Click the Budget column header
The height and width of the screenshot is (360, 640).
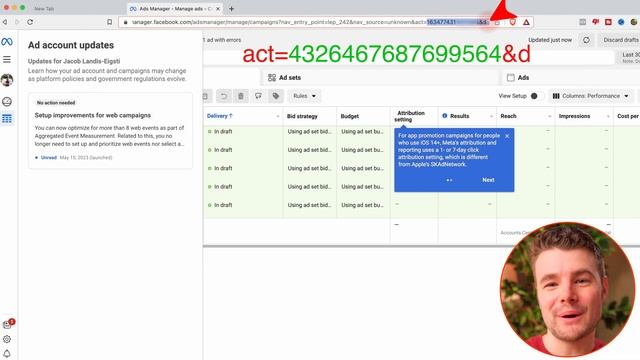tap(350, 116)
